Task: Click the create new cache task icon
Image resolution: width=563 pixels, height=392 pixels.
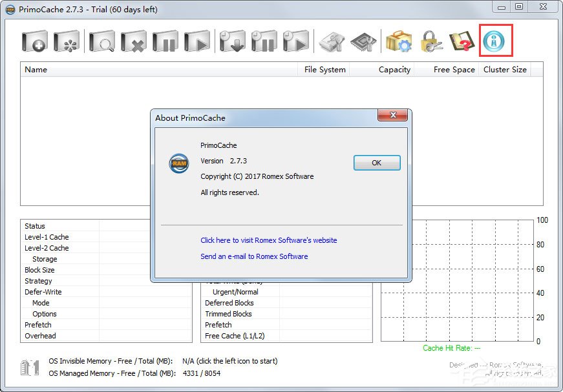Action: point(35,41)
